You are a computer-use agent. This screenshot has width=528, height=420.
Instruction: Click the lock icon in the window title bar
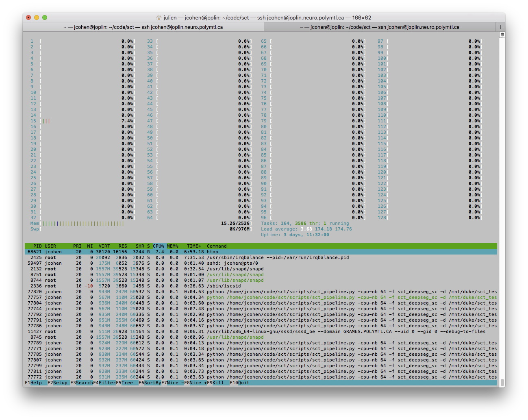(x=159, y=17)
